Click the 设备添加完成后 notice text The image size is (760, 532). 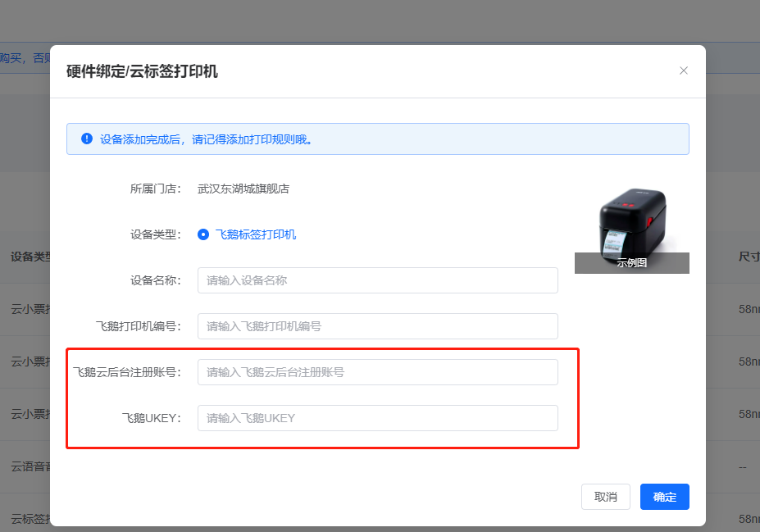(206, 139)
